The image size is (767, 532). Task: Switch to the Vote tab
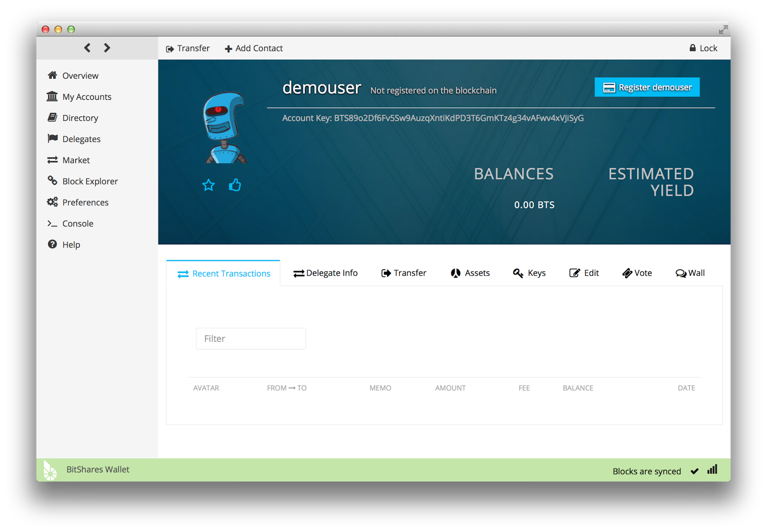coord(637,273)
